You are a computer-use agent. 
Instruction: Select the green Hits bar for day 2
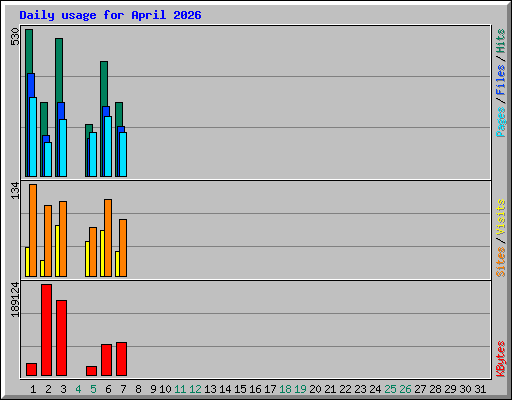tap(44, 118)
